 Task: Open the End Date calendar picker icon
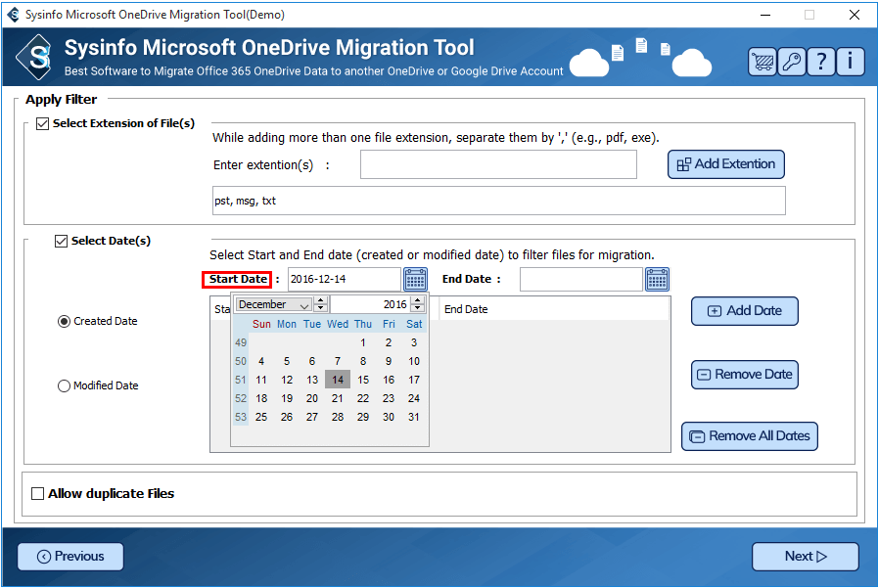(657, 279)
